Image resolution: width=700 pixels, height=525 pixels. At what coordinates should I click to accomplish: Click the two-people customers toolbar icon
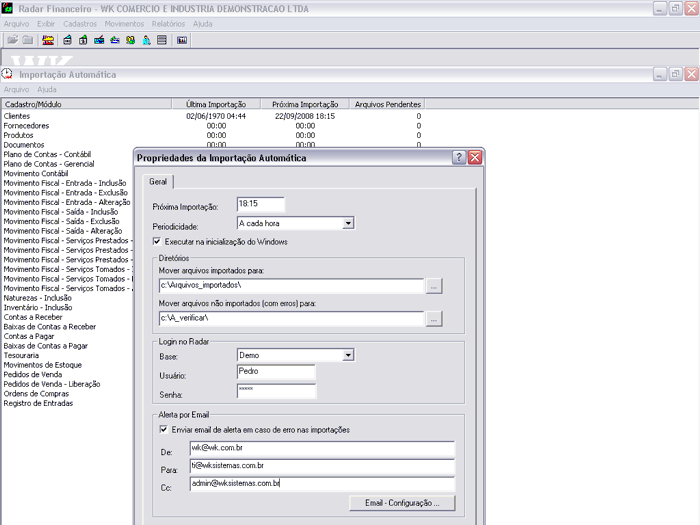click(x=130, y=41)
